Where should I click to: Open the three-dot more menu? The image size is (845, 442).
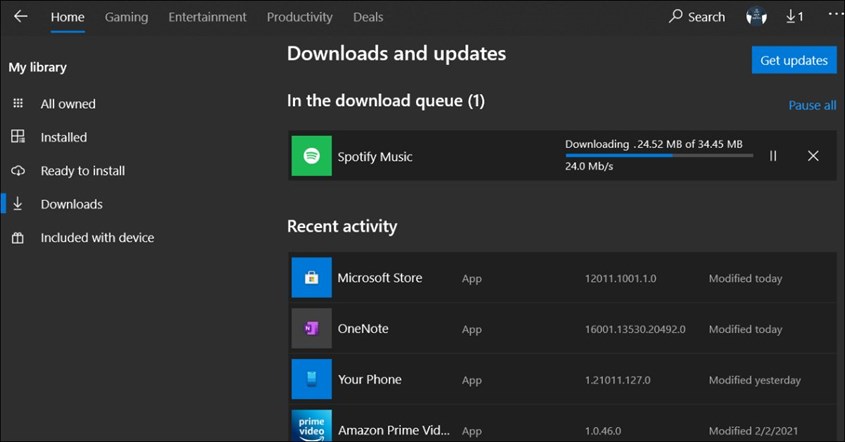click(x=835, y=14)
